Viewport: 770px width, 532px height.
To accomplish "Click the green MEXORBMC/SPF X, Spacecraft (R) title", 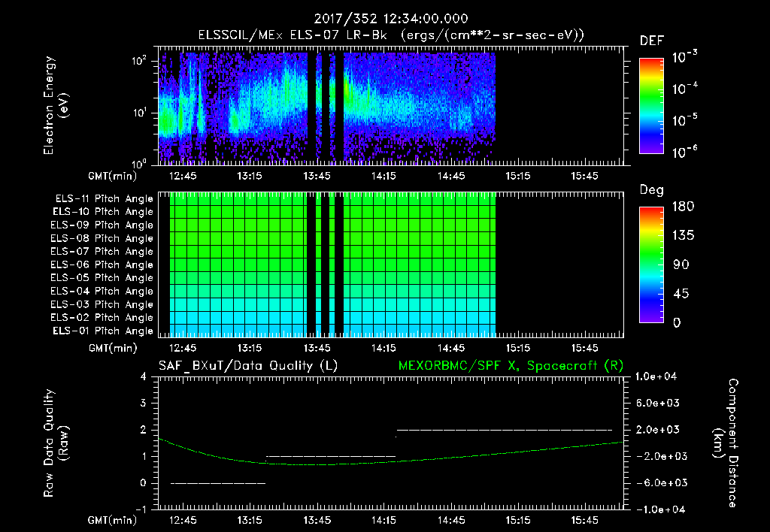I will (511, 366).
